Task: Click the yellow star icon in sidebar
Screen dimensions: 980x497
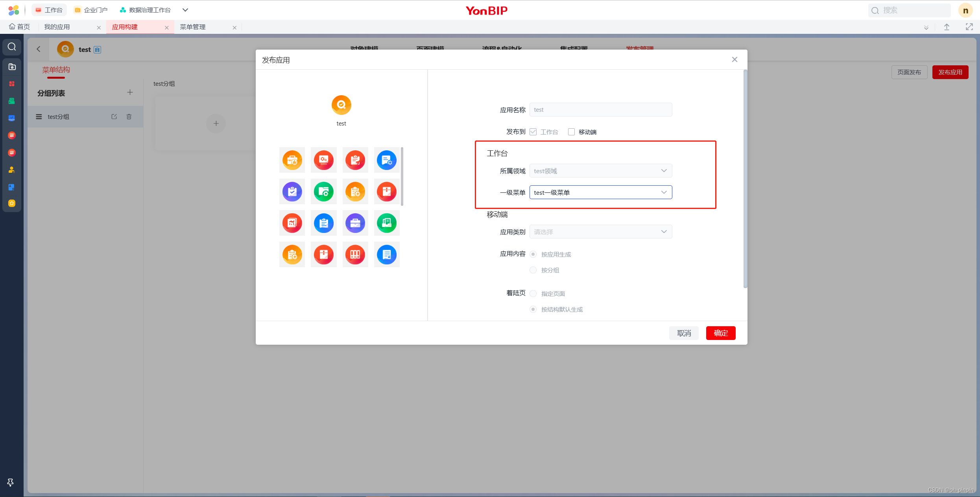Action: (x=11, y=203)
